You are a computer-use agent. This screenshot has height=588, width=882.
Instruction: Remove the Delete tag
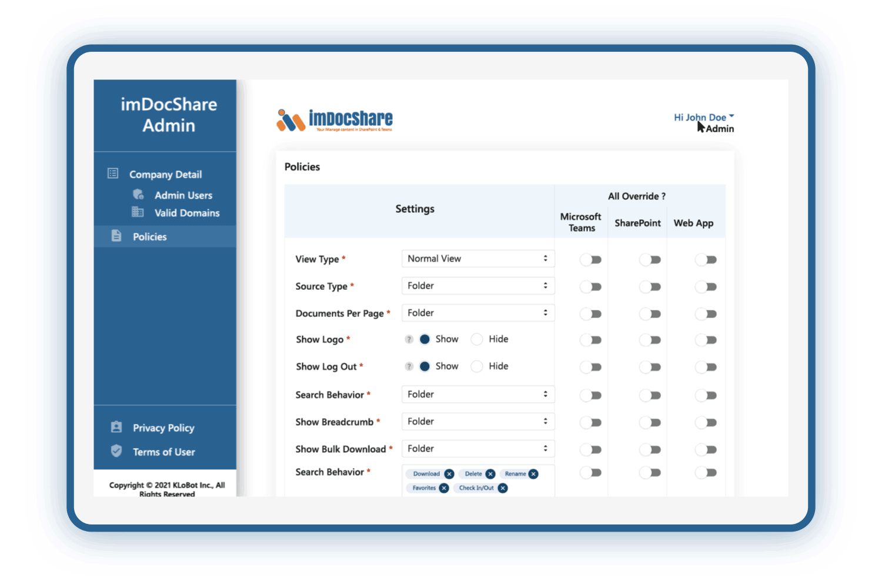pyautogui.click(x=490, y=474)
